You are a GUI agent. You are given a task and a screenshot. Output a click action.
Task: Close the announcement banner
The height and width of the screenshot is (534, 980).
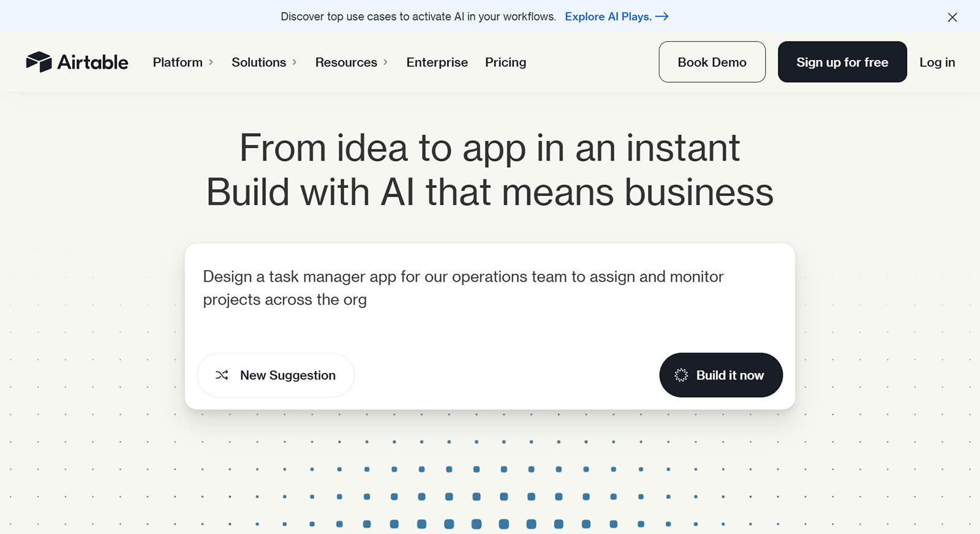[x=952, y=17]
